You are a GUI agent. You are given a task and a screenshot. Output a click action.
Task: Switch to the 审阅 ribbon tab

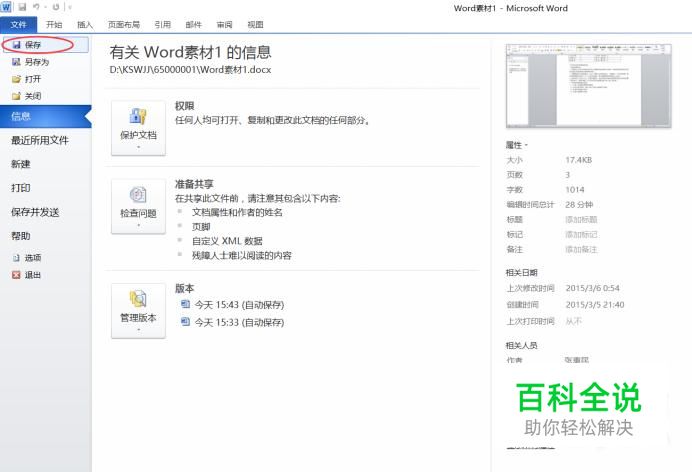click(224, 25)
